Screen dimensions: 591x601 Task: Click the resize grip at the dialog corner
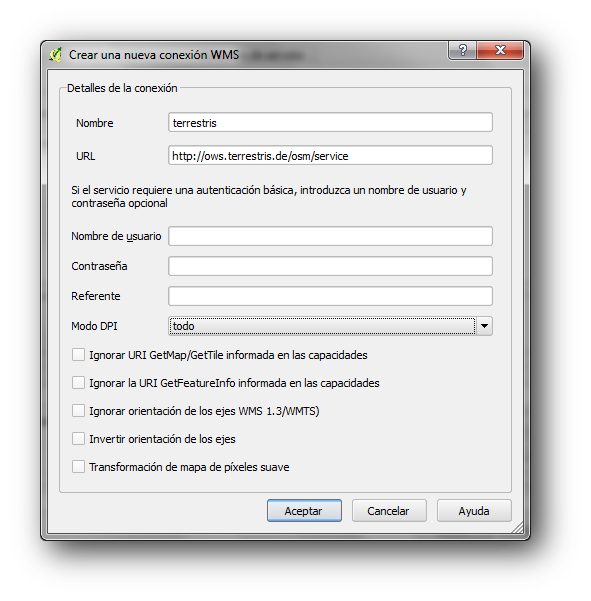(517, 527)
